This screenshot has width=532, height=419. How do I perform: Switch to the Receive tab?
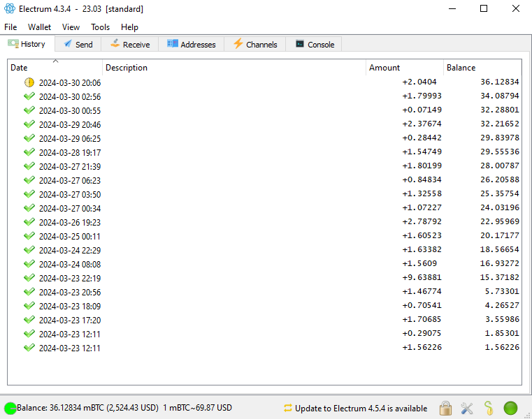point(130,45)
